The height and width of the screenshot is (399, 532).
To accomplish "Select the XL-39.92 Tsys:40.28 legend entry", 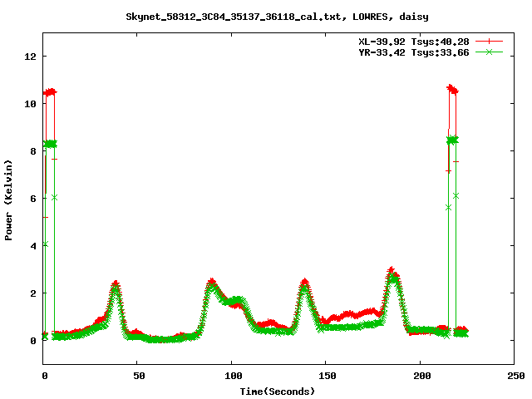I will [414, 42].
